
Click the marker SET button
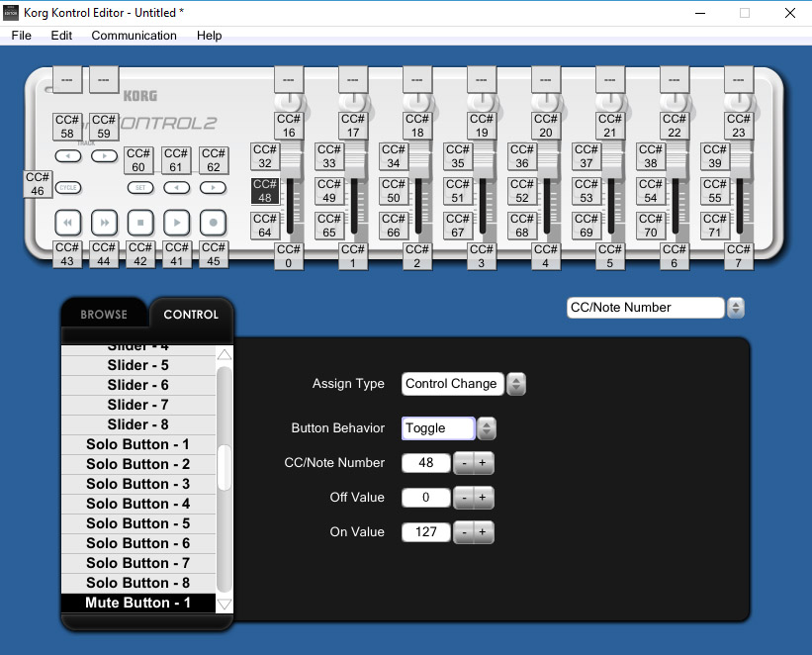coord(140,188)
